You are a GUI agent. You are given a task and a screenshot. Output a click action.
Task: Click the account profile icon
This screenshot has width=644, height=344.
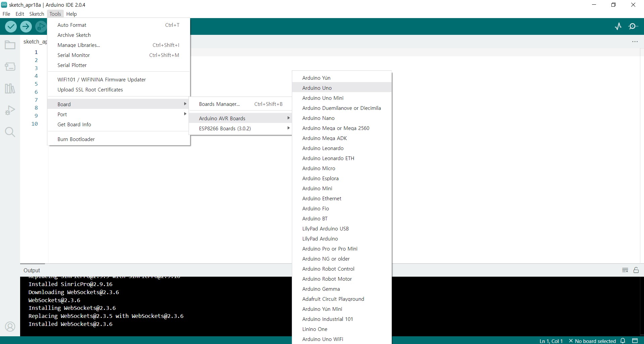[10, 326]
